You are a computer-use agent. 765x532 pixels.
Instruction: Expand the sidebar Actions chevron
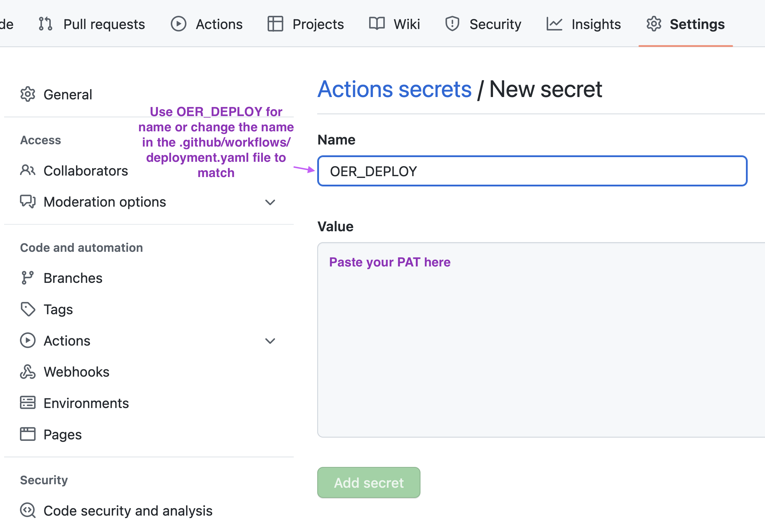click(270, 341)
